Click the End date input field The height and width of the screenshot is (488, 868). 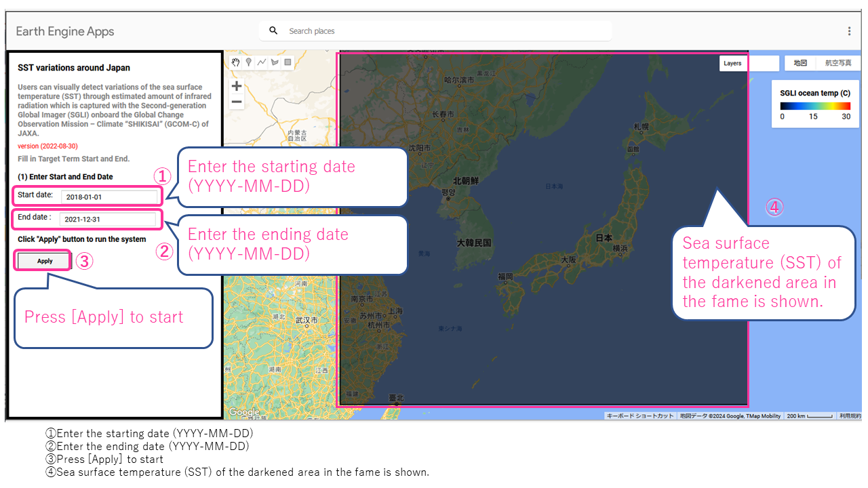[108, 220]
